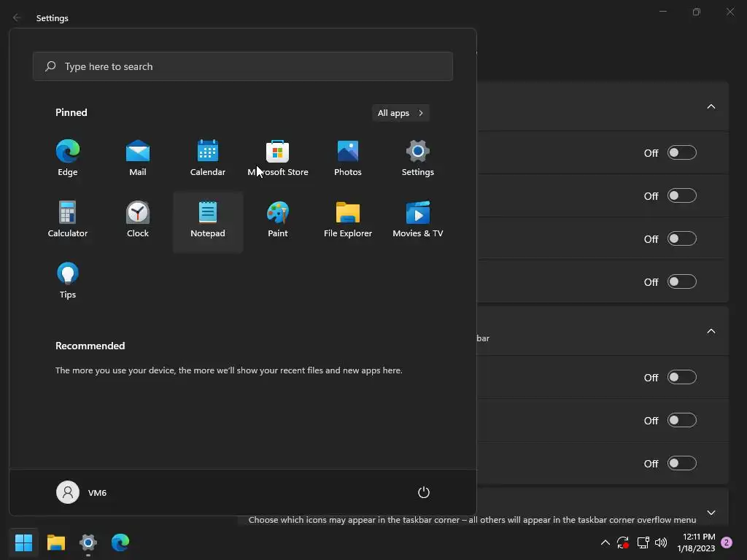
Task: Show hidden icons in system tray
Action: click(x=605, y=542)
